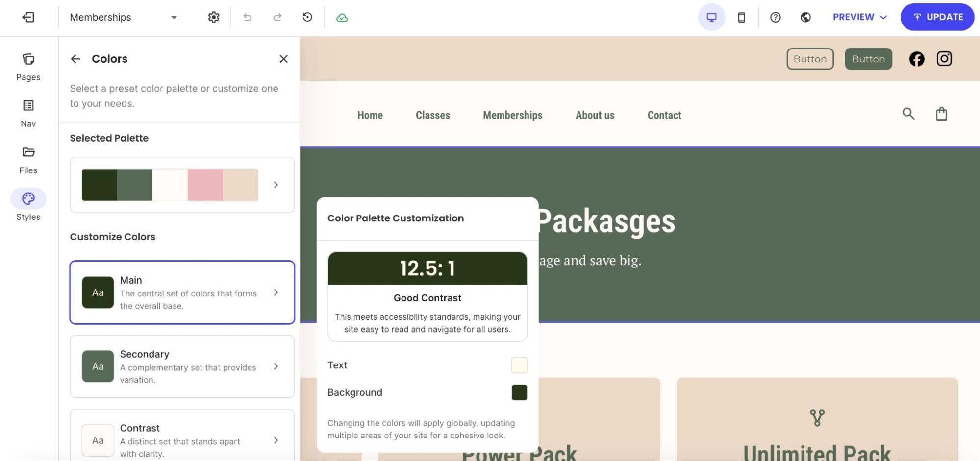
Task: Click the Contact nav link
Action: [x=664, y=115]
